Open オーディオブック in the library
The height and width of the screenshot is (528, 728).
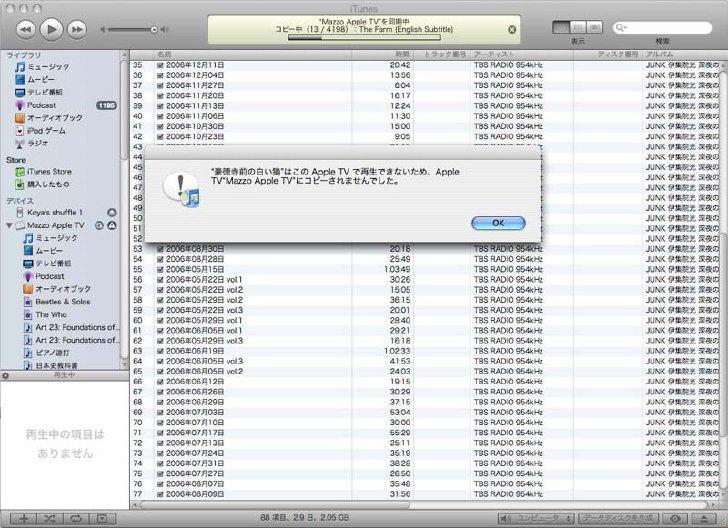[54, 118]
